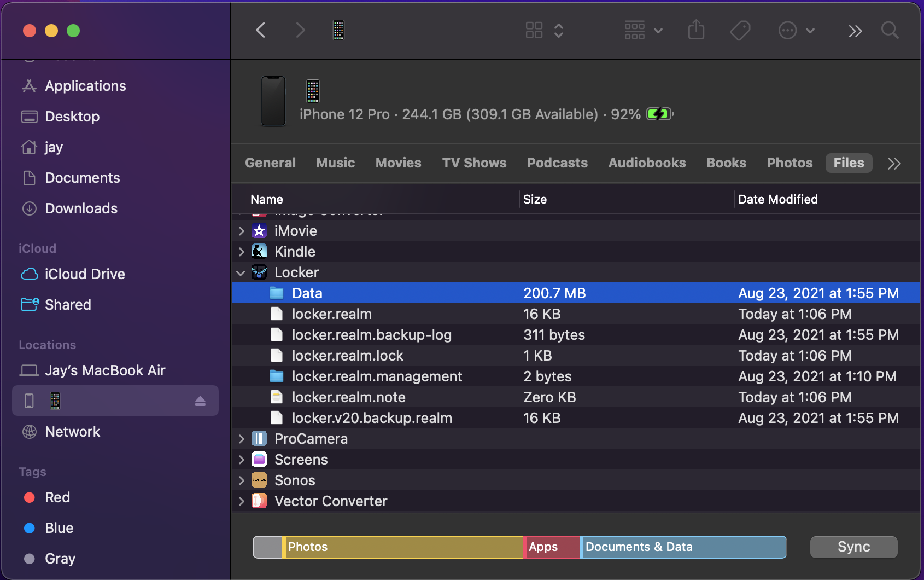Screen dimensions: 924x580
Task: Open the Finder search magnifier
Action: point(890,30)
